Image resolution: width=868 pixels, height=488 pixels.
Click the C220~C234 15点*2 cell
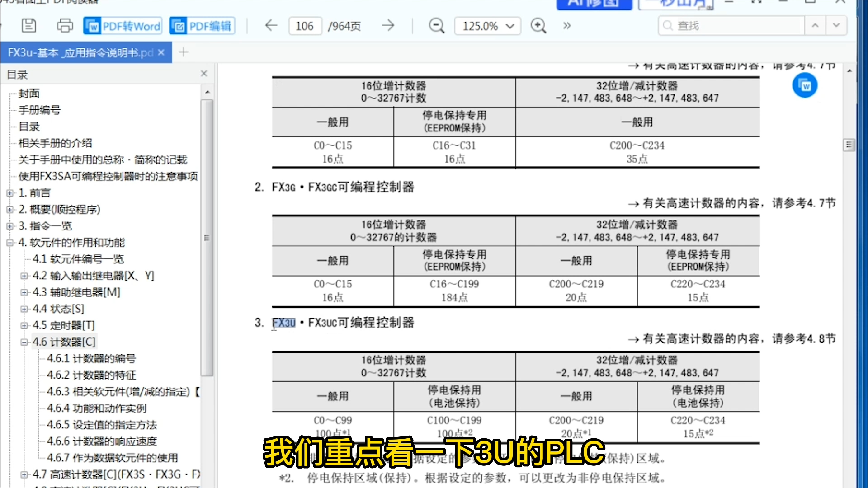pyautogui.click(x=698, y=427)
